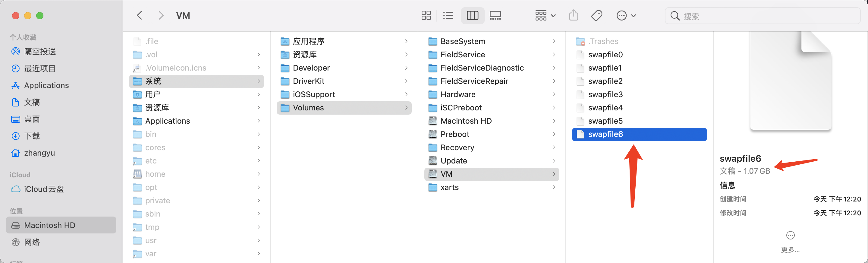This screenshot has width=868, height=263.
Task: Select the .file item in first column
Action: tap(197, 41)
